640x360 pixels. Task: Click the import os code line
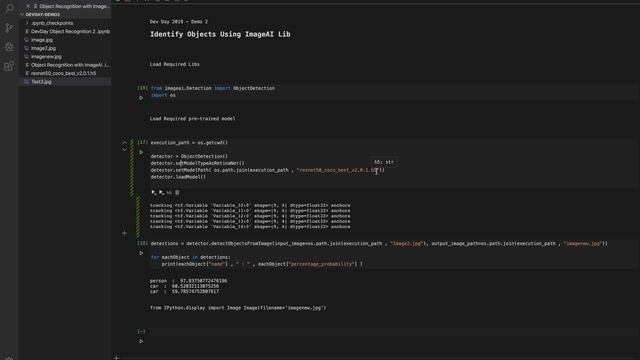pos(163,96)
